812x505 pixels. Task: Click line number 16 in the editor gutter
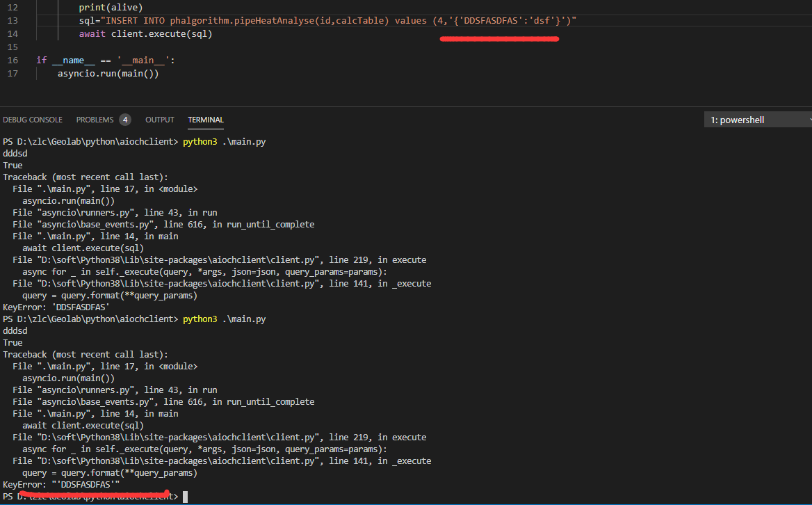point(12,61)
